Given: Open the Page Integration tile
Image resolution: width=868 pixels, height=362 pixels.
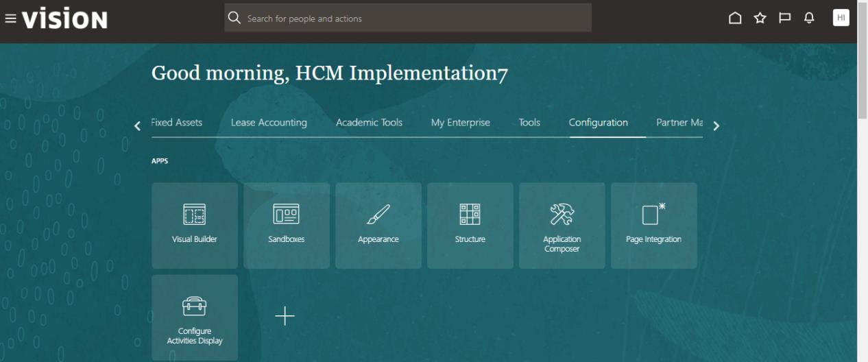Looking at the screenshot, I should [654, 225].
